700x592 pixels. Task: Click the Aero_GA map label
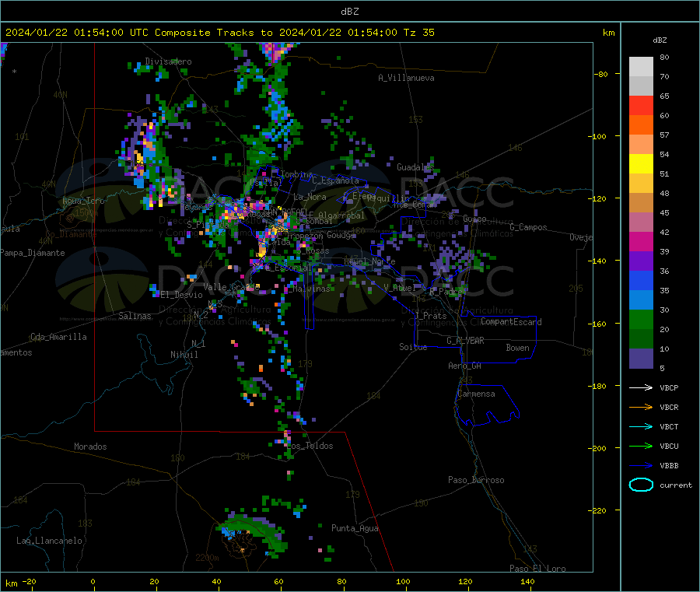[464, 366]
